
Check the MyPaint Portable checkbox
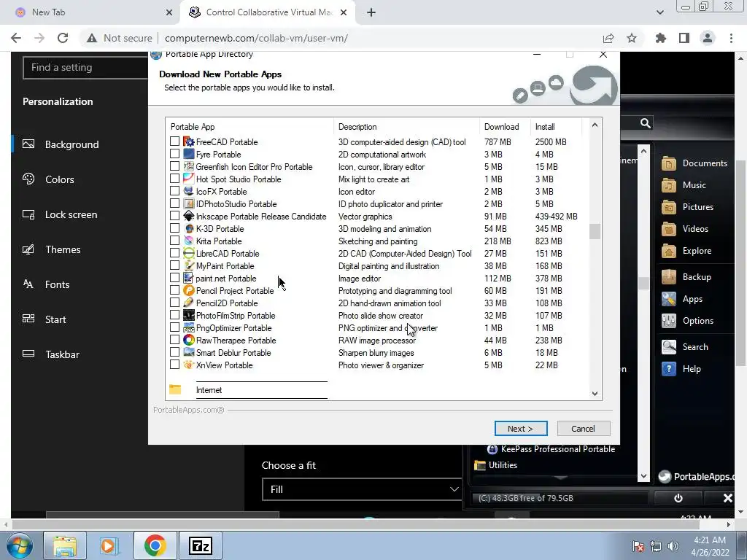[175, 265]
